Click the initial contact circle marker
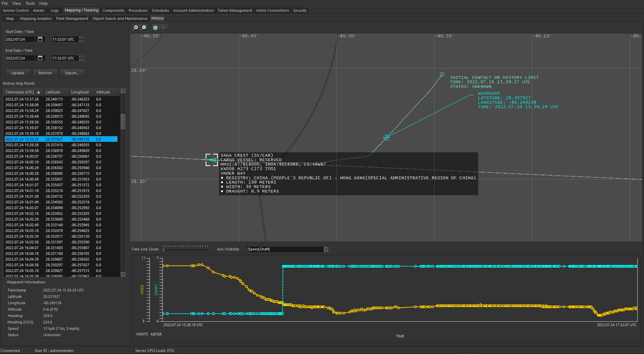 (x=442, y=75)
